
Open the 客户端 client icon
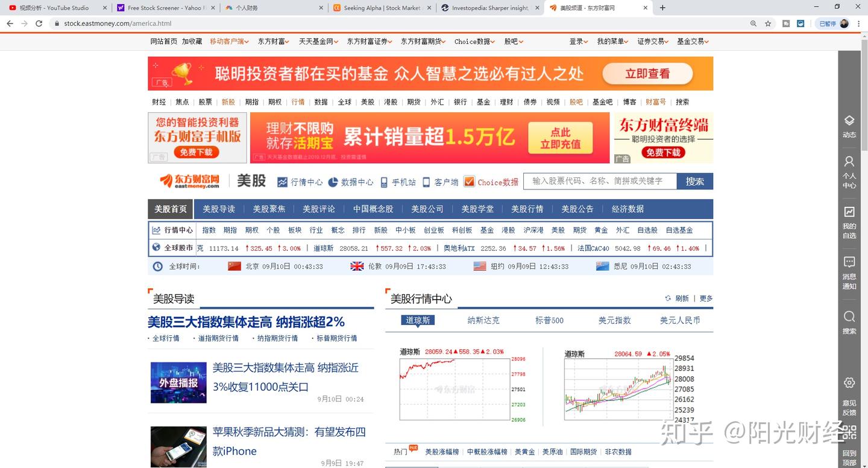coord(426,182)
